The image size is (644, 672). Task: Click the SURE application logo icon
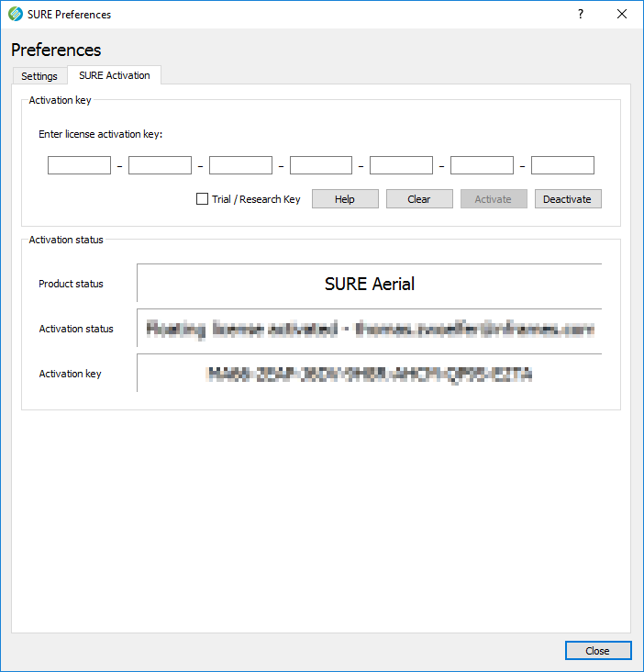16,14
